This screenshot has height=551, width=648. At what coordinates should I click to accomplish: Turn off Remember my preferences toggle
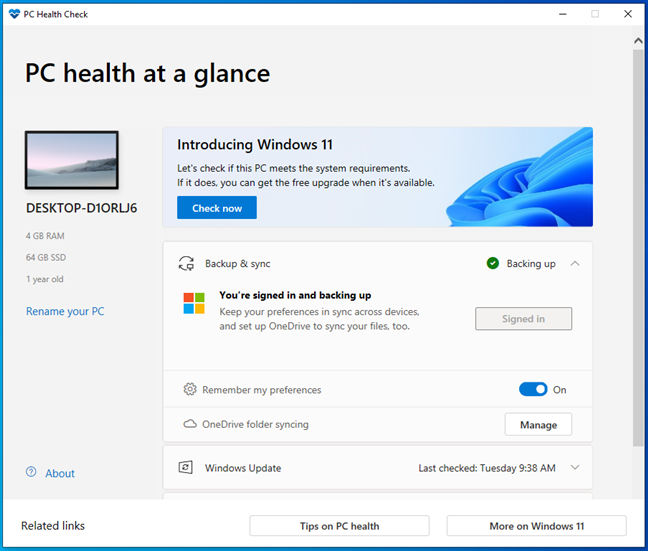pos(533,389)
